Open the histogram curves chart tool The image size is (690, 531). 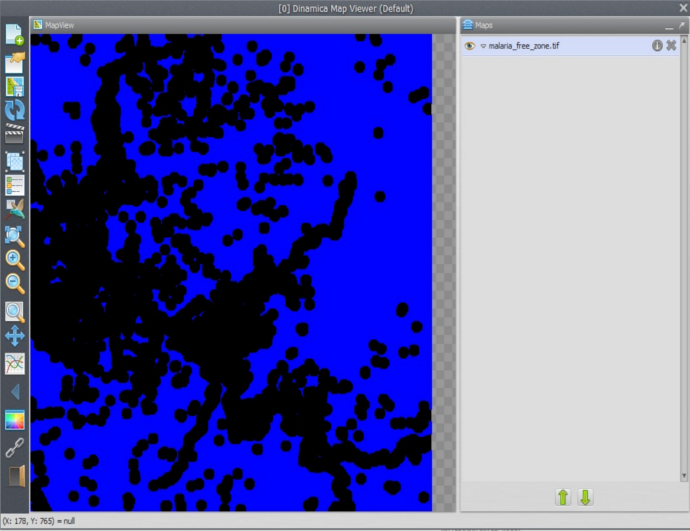(15, 362)
